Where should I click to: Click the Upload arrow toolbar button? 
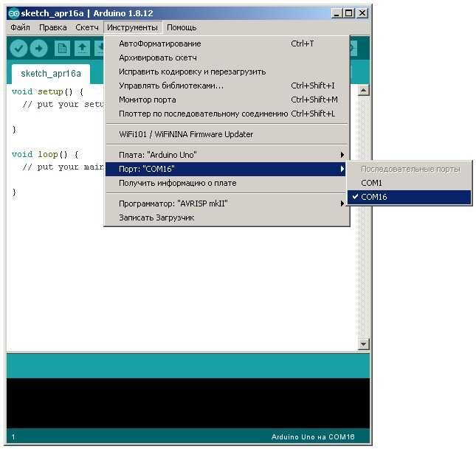coord(39,48)
